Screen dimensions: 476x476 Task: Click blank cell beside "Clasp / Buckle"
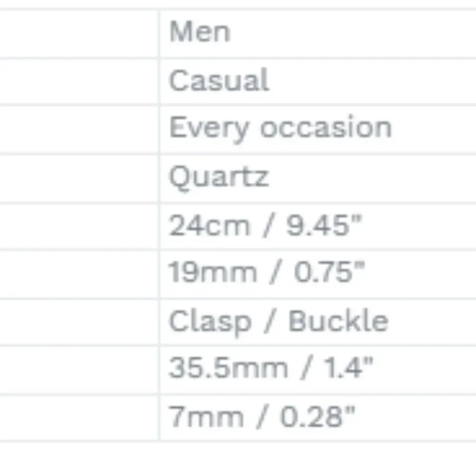[x=79, y=322]
